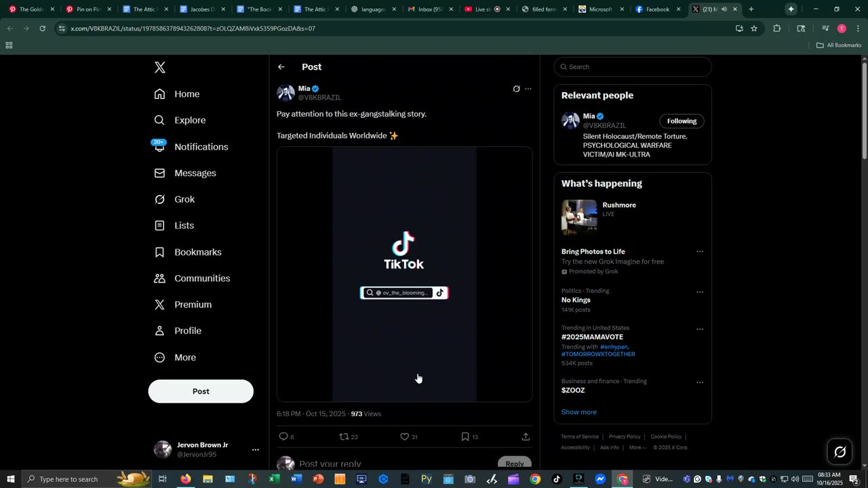Open account menu dots beside Jervon Brown Jr

pyautogui.click(x=256, y=449)
